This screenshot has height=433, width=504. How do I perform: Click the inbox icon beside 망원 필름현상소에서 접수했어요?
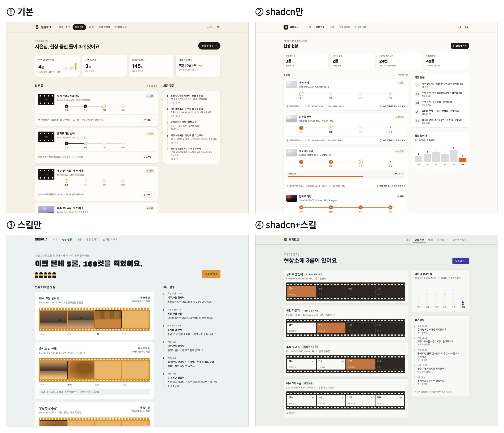(417, 94)
